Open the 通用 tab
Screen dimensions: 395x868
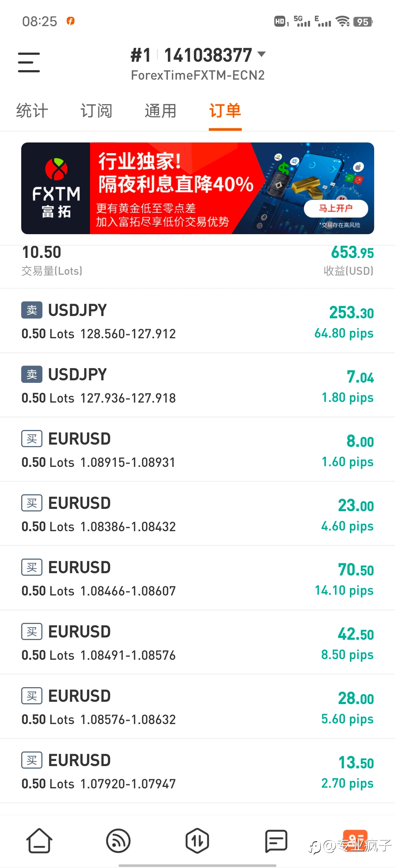(161, 111)
